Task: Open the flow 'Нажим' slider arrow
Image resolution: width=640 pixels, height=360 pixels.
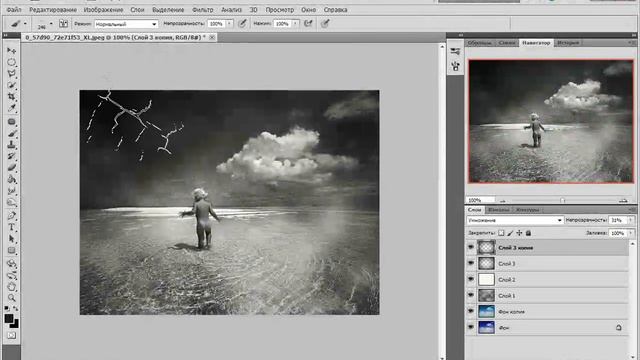Action: pos(295,24)
